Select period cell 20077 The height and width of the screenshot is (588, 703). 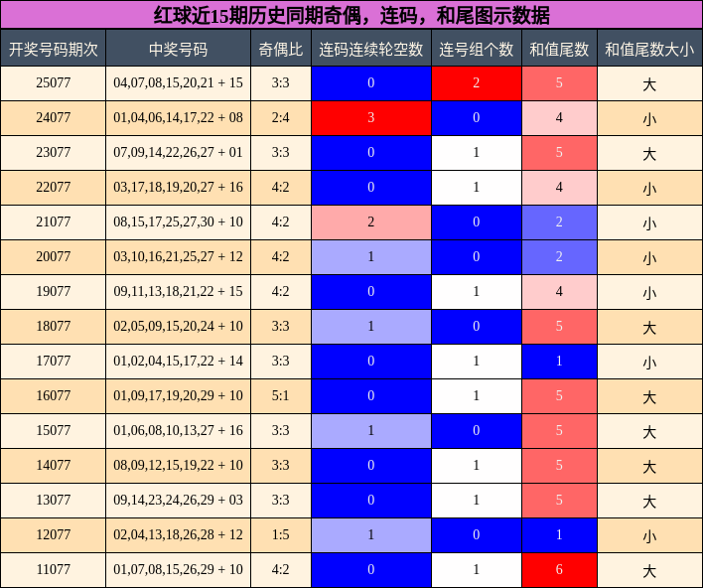point(53,257)
